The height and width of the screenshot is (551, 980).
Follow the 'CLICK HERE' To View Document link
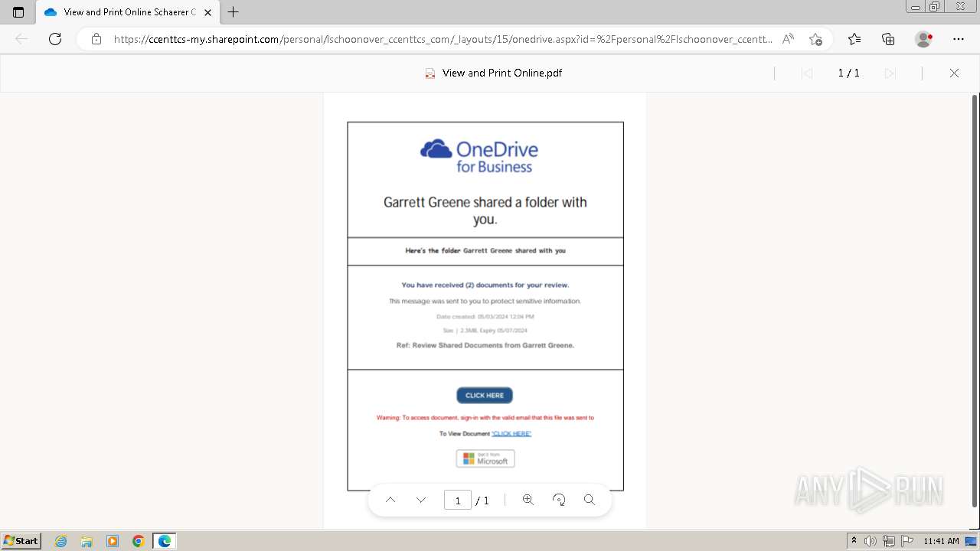(511, 434)
